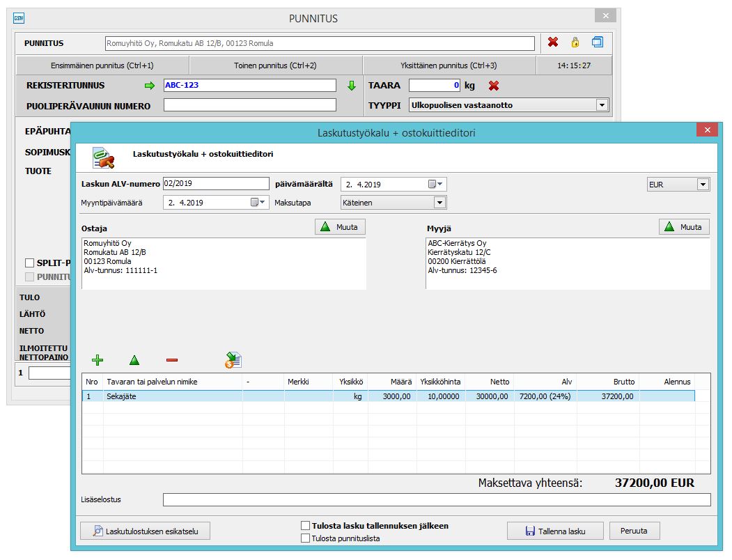The height and width of the screenshot is (560, 732).
Task: Toggle the SPLIT checkbox in Punnitus window
Action: click(x=29, y=263)
